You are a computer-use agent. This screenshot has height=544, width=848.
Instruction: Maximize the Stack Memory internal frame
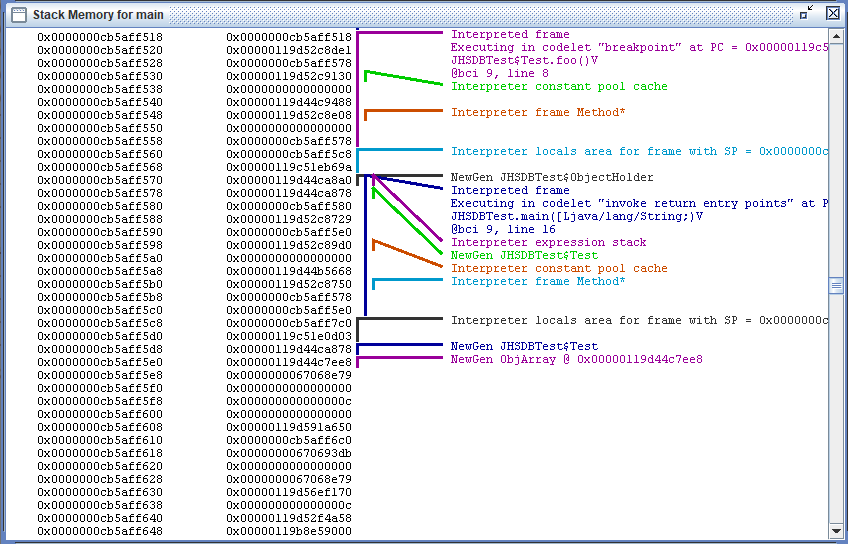(806, 13)
